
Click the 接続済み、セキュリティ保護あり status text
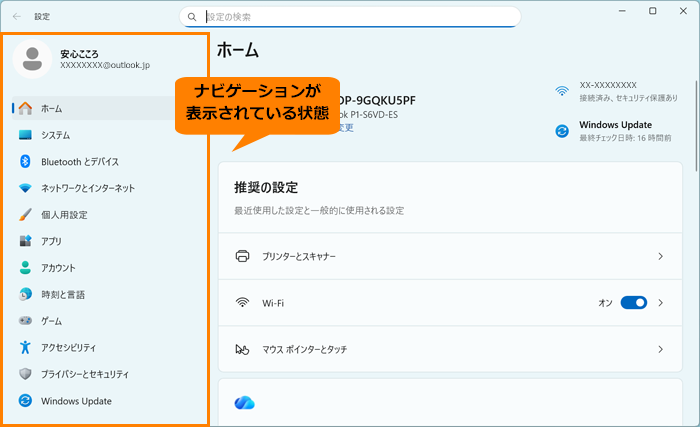629,98
